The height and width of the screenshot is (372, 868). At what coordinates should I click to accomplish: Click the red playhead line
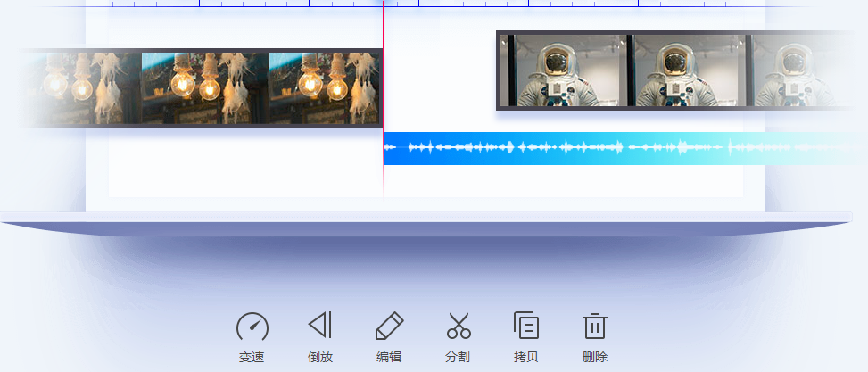tap(383, 100)
